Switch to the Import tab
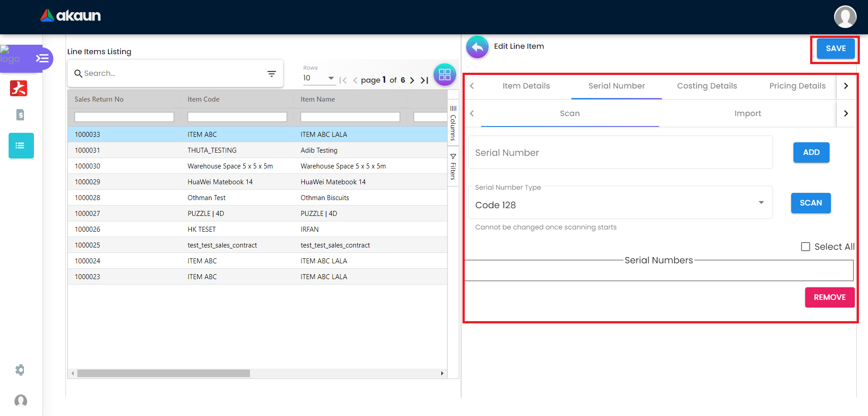 point(747,113)
